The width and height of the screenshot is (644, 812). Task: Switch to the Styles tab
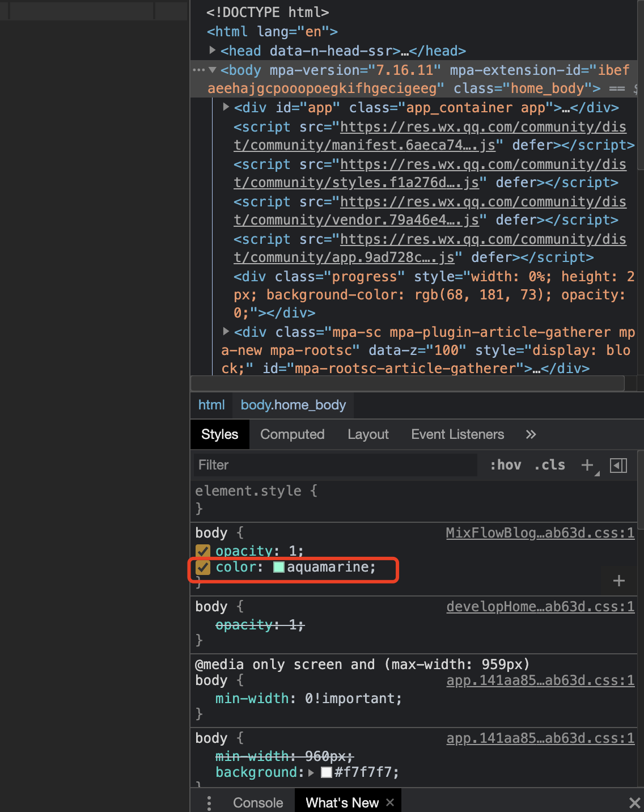pos(220,434)
